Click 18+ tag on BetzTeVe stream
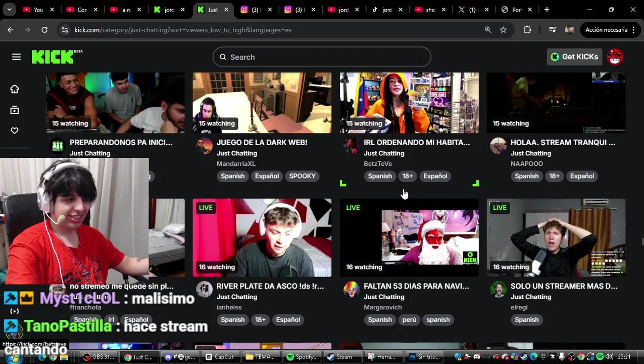The image size is (644, 364). 408,176
